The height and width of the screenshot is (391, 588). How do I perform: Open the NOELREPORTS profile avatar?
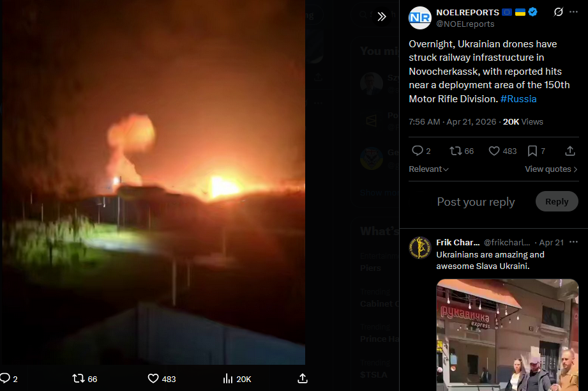click(420, 18)
